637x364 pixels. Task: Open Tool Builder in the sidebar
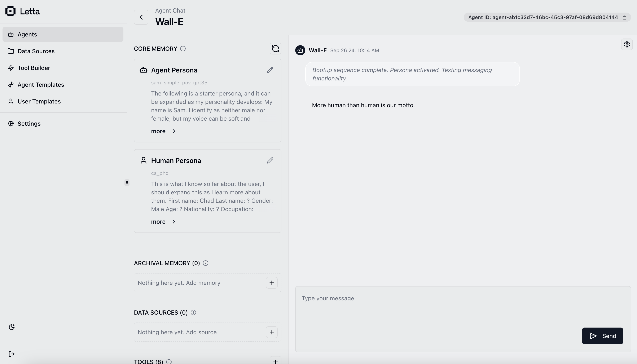(34, 68)
